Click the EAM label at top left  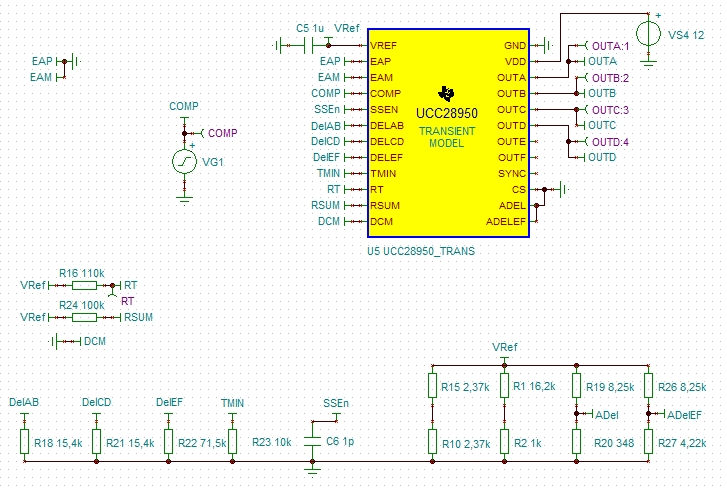(41, 77)
